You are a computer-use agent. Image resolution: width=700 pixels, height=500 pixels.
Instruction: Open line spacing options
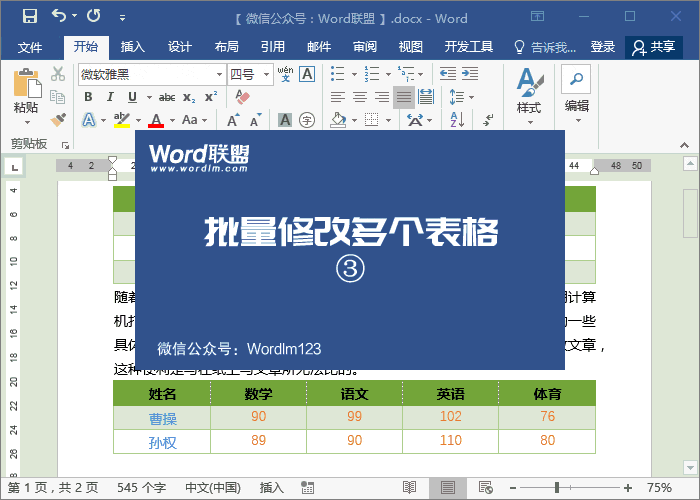click(462, 97)
